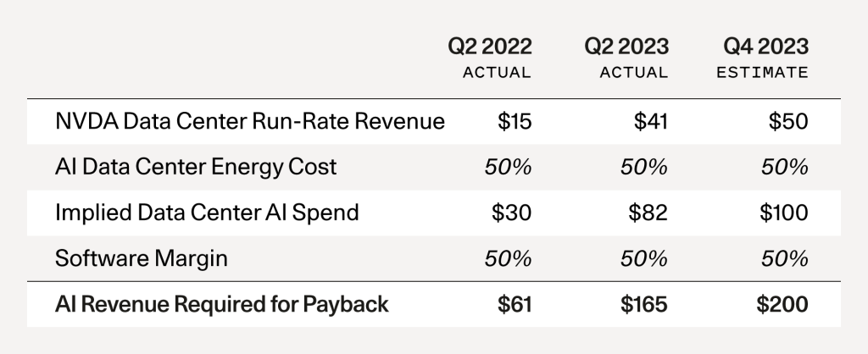Select the $82 implied AI spend value

tap(648, 213)
